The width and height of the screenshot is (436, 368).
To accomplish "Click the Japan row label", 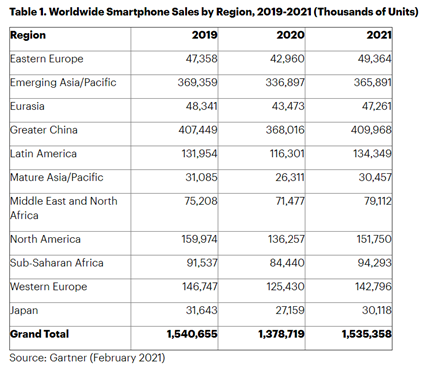I will pos(24,310).
